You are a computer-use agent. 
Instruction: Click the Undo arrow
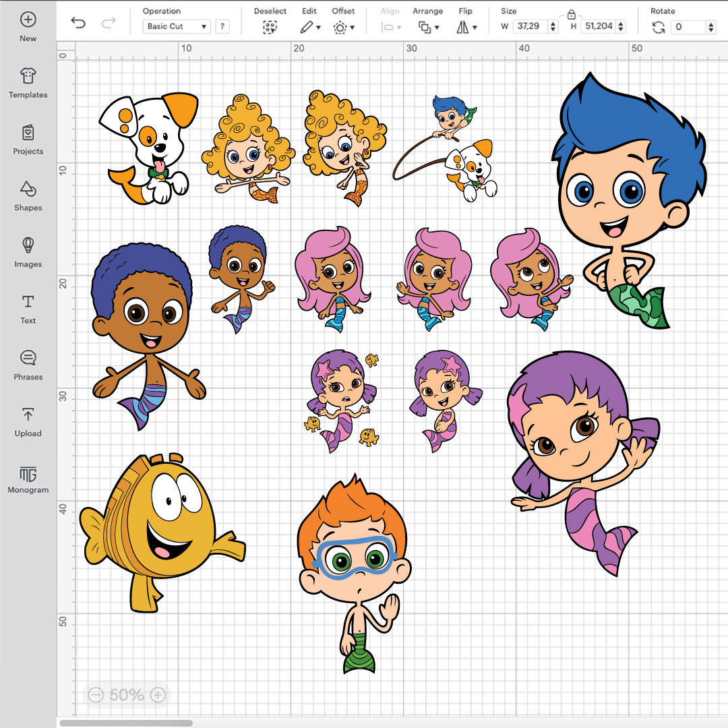click(78, 22)
